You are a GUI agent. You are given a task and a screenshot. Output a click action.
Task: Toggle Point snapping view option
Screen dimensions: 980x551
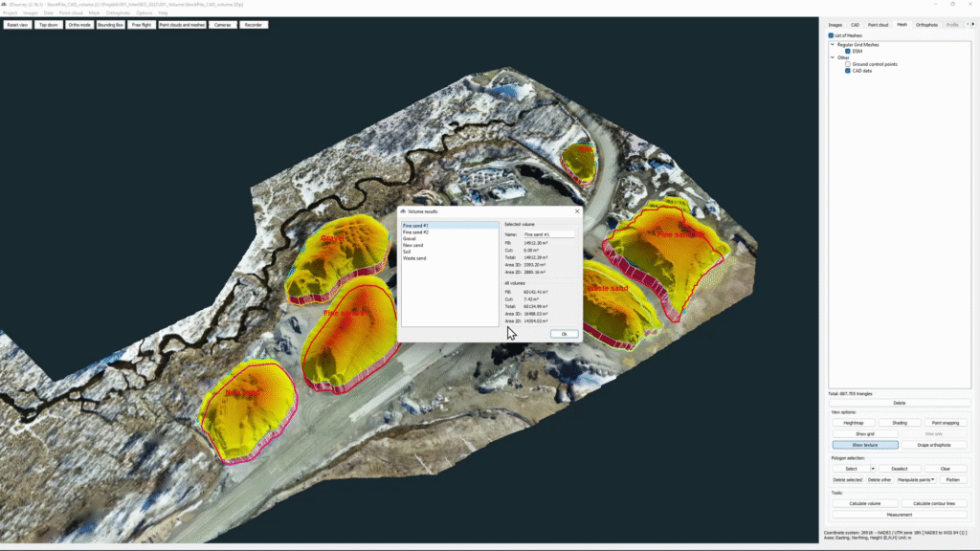[945, 423]
